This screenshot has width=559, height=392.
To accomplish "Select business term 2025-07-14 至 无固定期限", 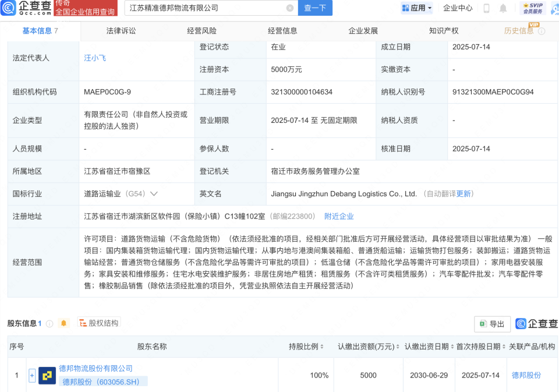I will 314,121.
